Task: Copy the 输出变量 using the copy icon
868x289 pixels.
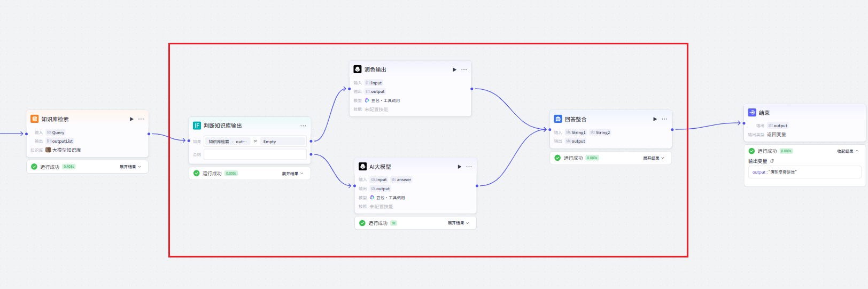Action: (772, 161)
